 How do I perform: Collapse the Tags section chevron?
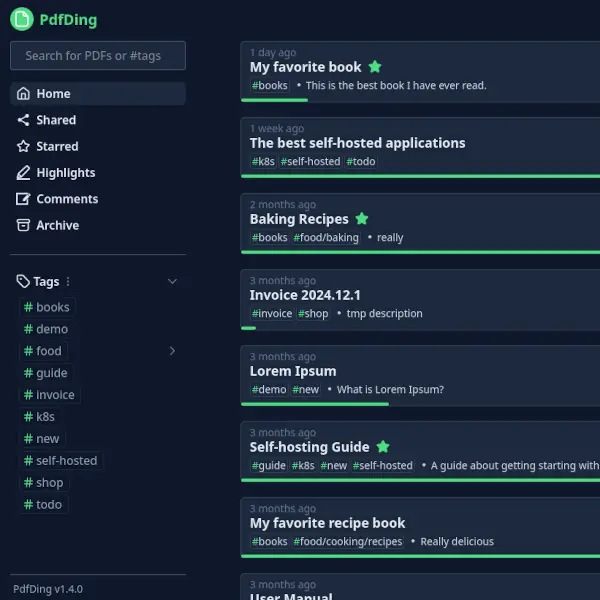tap(172, 282)
